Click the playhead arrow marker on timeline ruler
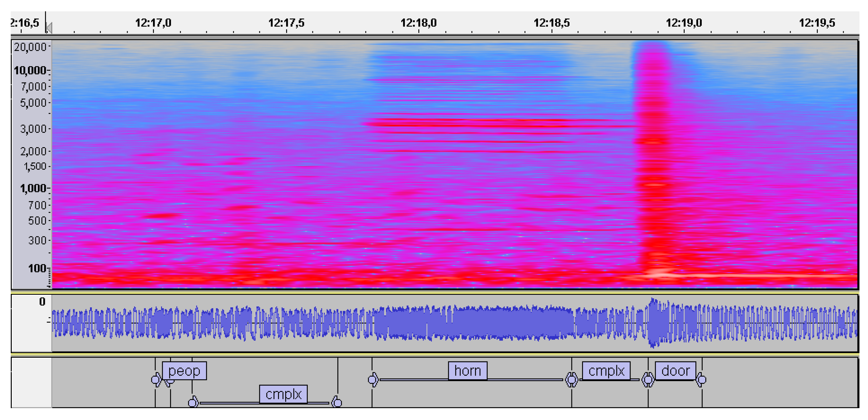Image resolution: width=868 pixels, height=420 pixels. click(49, 28)
